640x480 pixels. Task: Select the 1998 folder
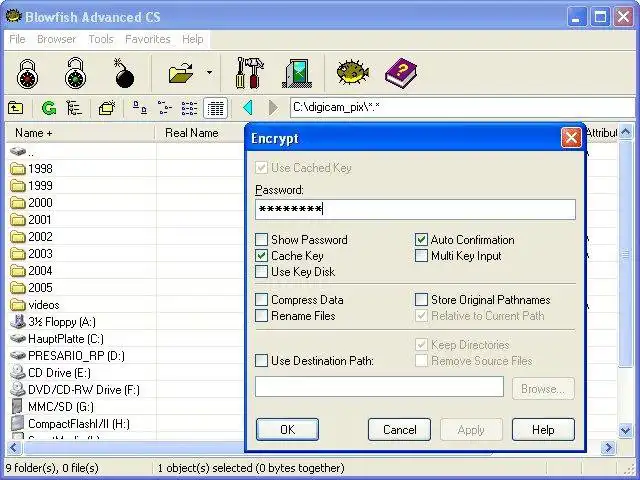click(x=32, y=169)
